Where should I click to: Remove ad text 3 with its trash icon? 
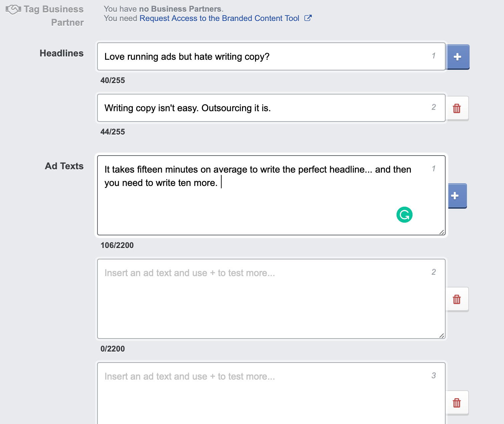(x=457, y=403)
